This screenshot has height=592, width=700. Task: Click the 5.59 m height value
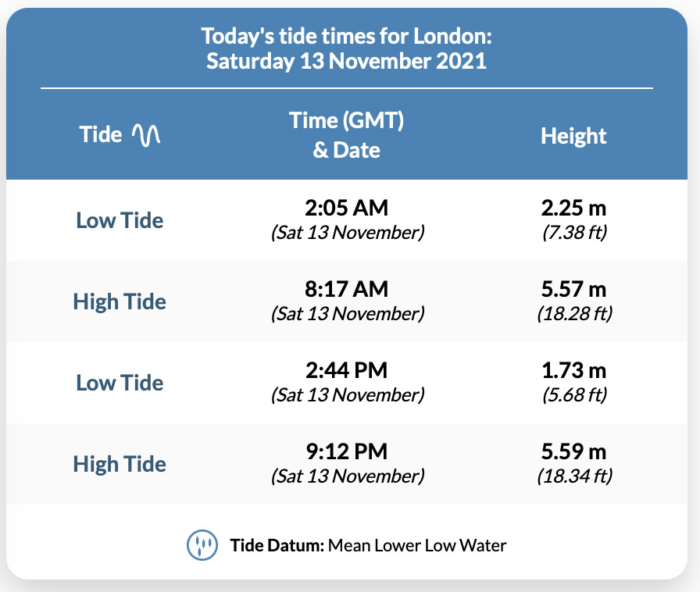tap(573, 452)
